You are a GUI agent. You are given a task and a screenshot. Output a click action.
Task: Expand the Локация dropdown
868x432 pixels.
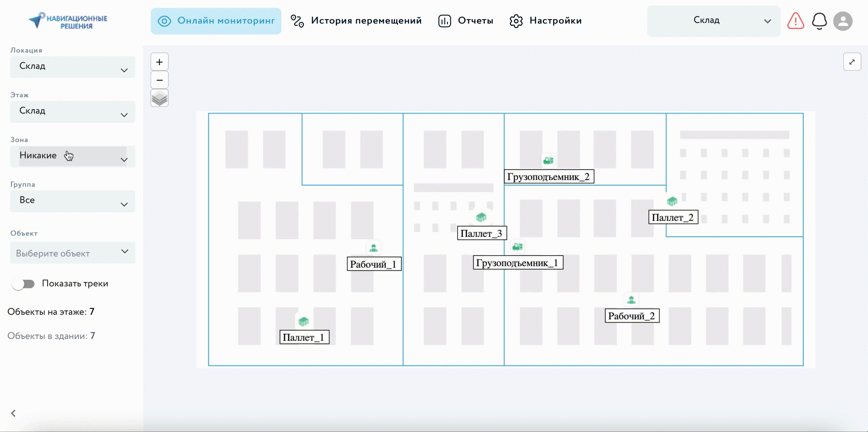pos(73,67)
